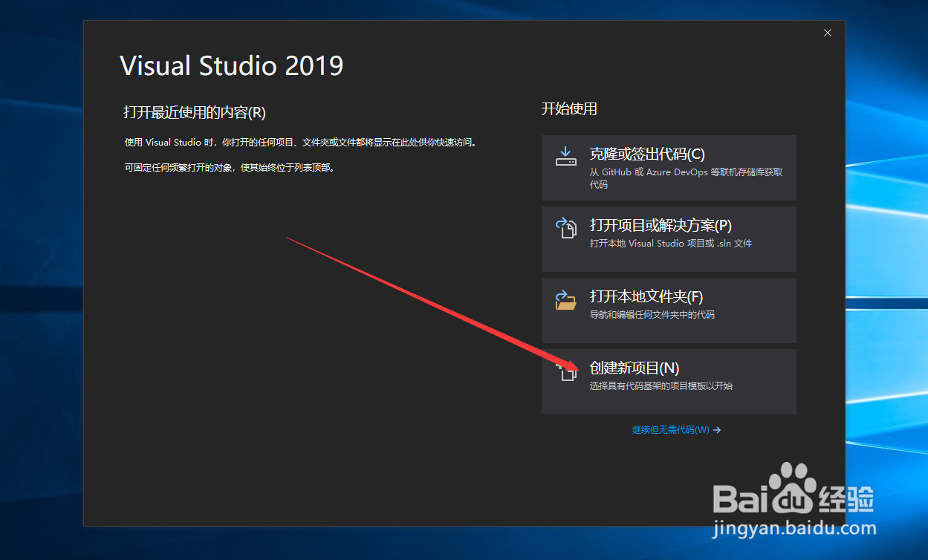Choose 打开项目或解决方案(P)
This screenshot has height=560, width=928.
pos(669,239)
